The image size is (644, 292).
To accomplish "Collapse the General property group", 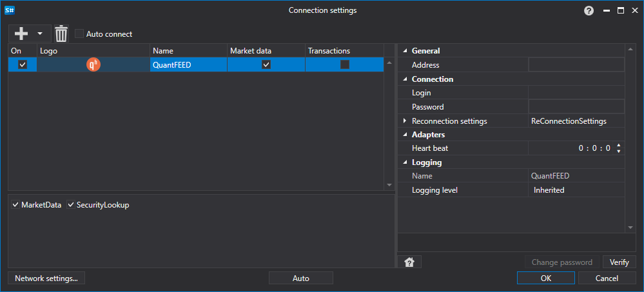I will click(405, 51).
